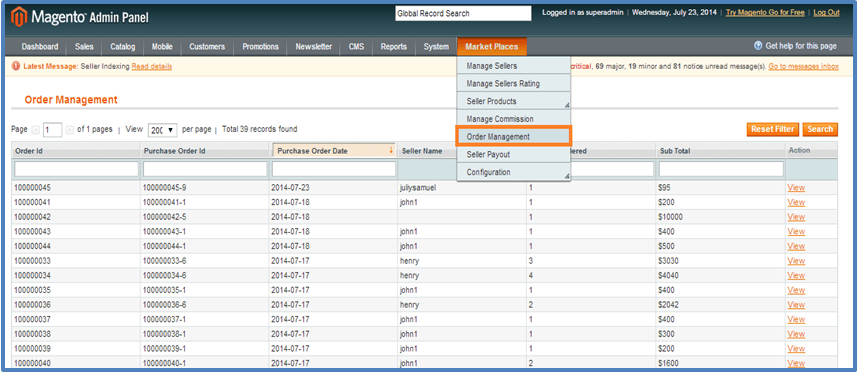
Task: Sort by Order Id column header
Action: point(29,151)
